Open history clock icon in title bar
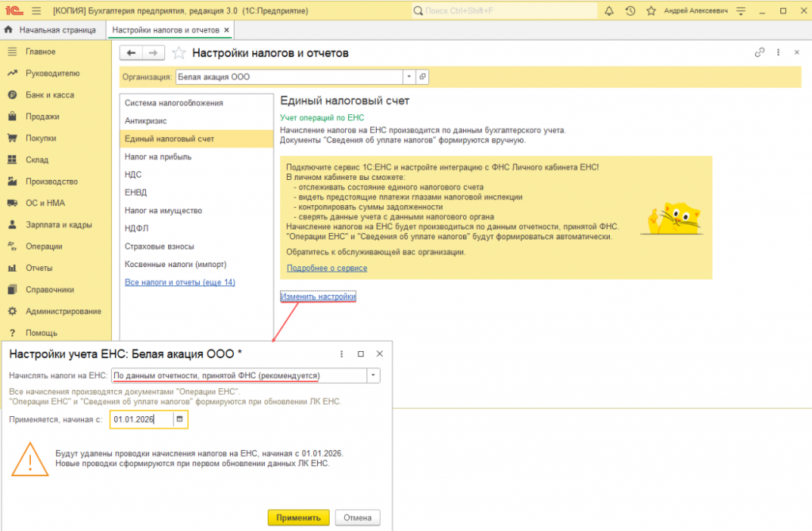812x531 pixels. point(630,10)
